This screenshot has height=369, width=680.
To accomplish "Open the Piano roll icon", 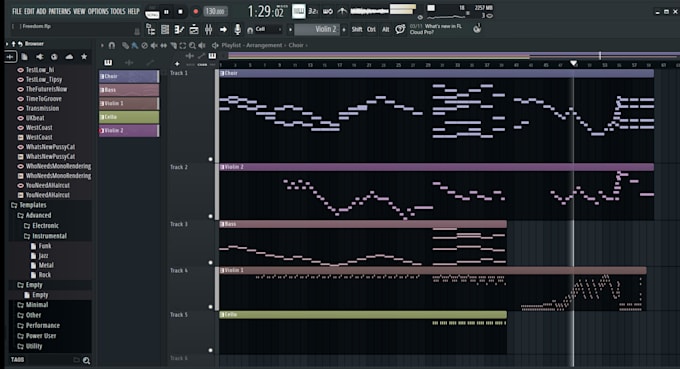I will pyautogui.click(x=179, y=29).
